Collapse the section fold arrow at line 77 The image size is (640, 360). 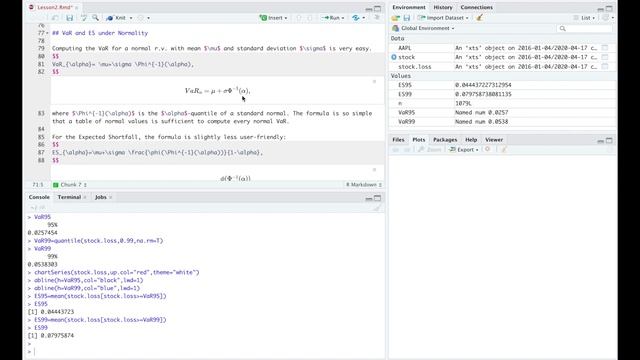coord(47,33)
